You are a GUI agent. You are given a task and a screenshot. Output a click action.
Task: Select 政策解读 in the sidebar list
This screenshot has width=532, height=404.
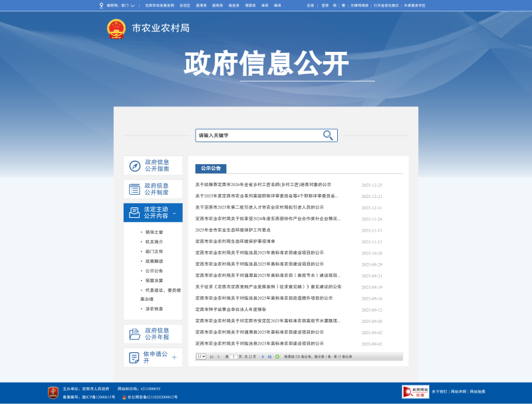click(x=154, y=261)
